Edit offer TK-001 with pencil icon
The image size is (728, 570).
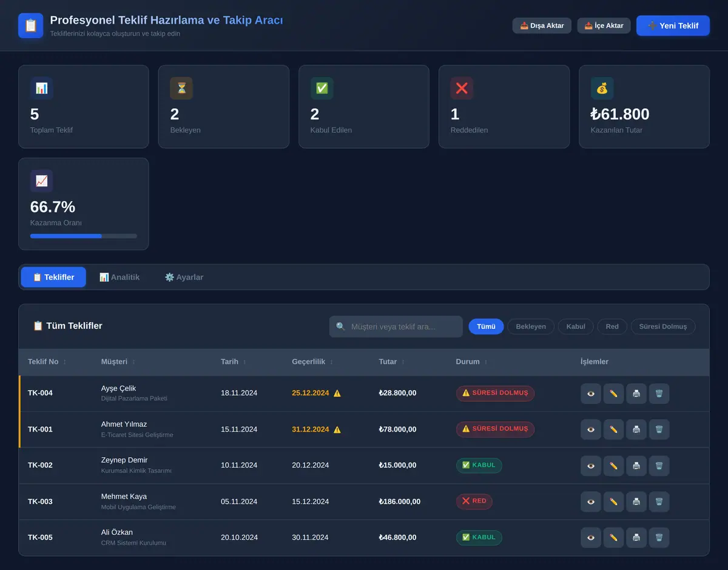tap(613, 429)
